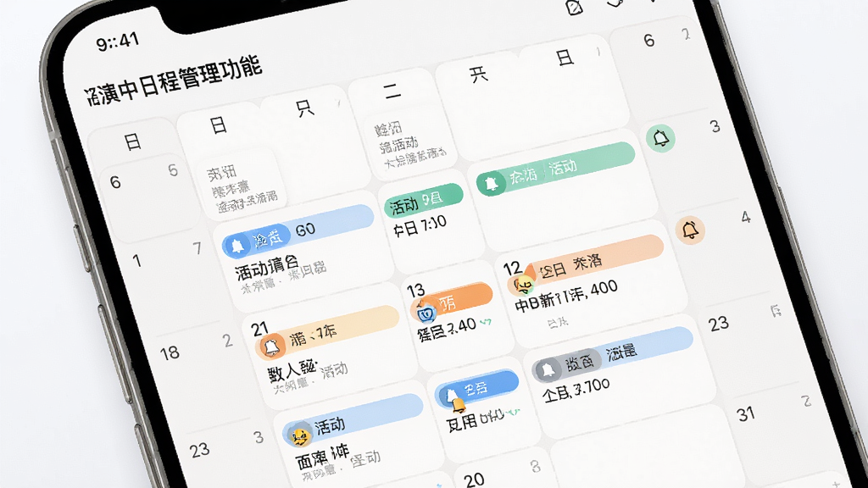The image size is (868, 488).
Task: Select the leftmost "日" weekday header
Action: pos(133,142)
